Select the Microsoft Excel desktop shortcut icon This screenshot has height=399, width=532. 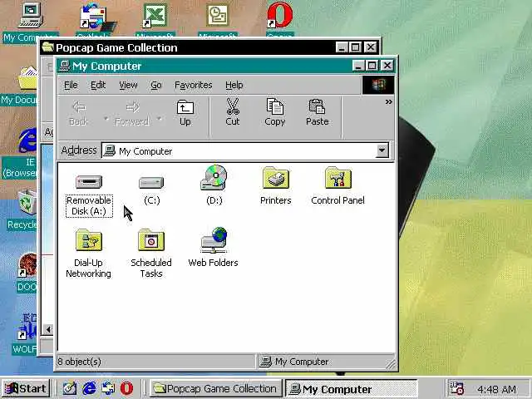(155, 16)
